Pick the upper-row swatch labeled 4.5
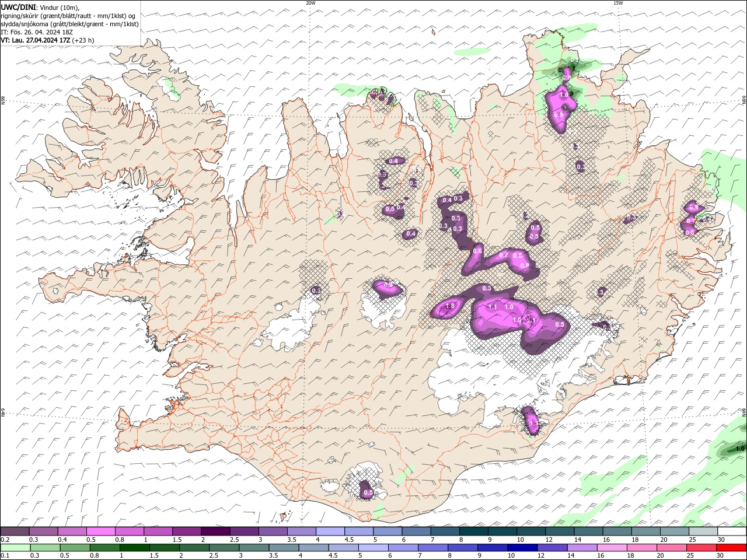This screenshot has height=560, width=747. coord(359,531)
